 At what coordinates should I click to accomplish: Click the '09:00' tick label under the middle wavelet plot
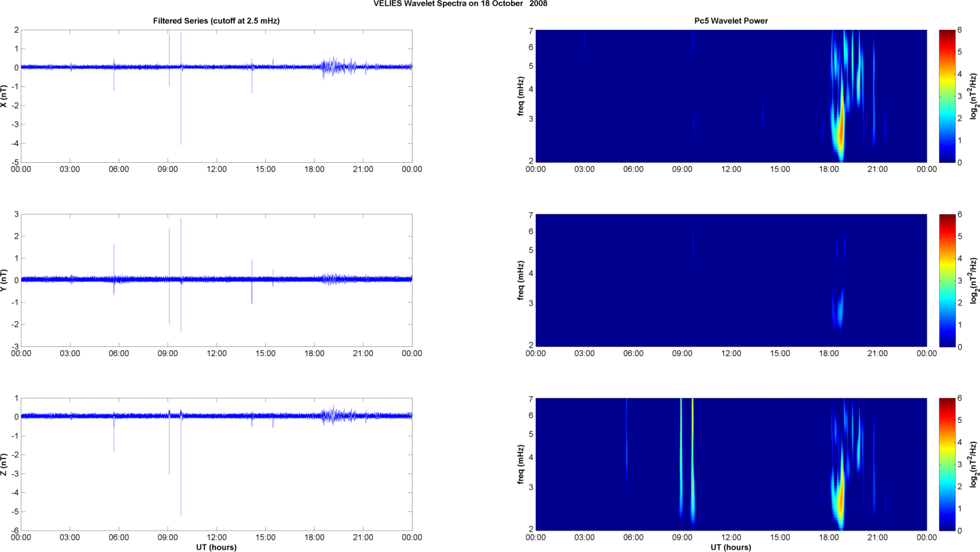[x=682, y=354]
